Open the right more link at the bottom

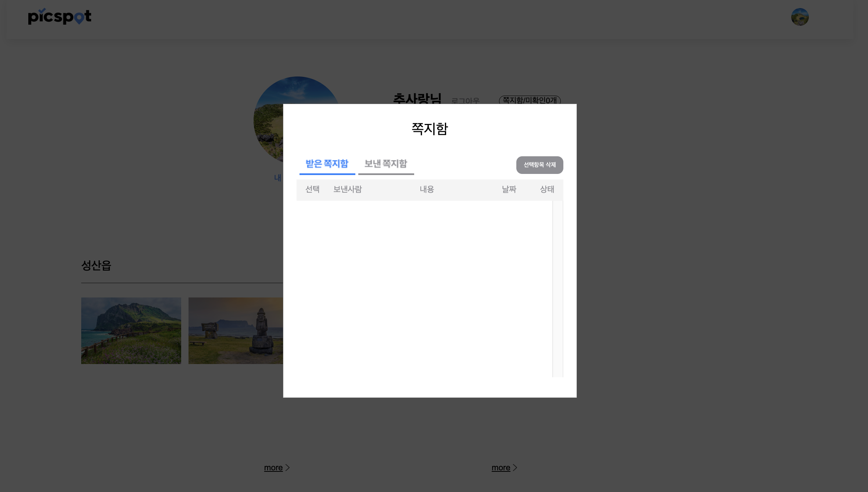501,467
